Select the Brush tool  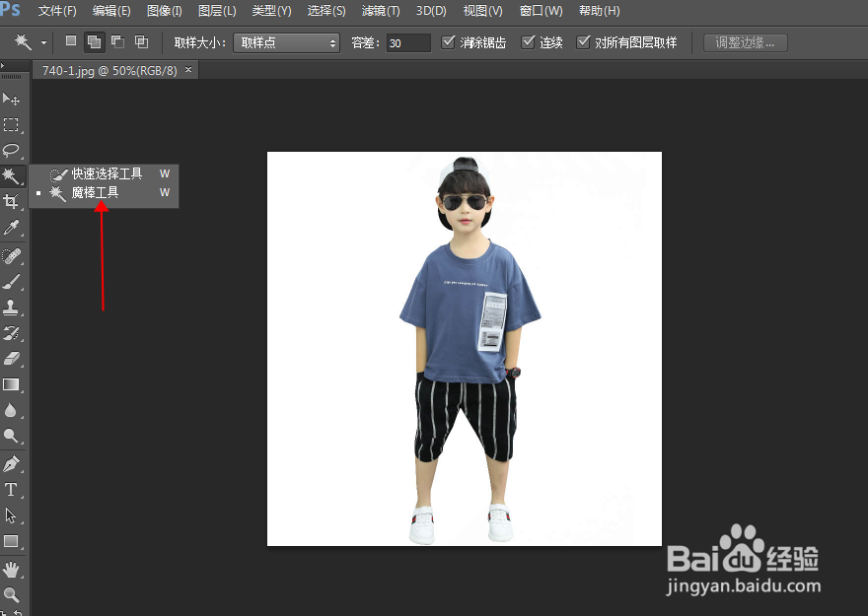[x=11, y=282]
